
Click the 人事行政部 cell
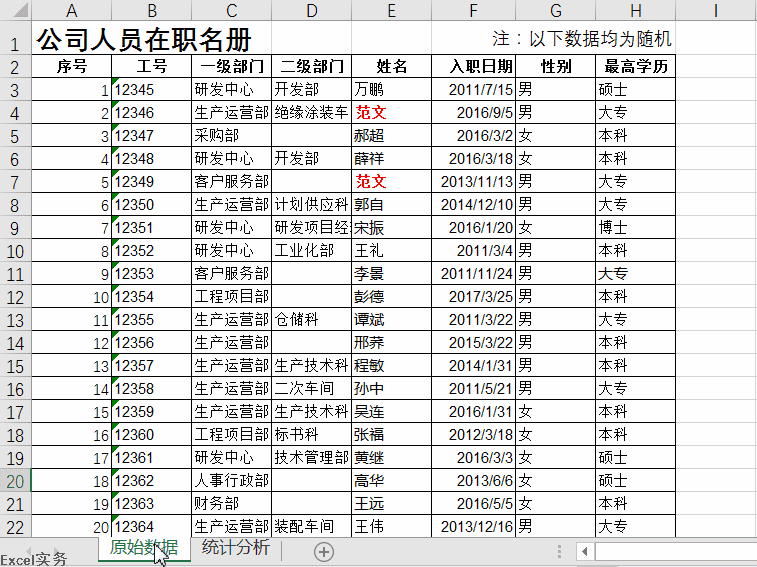pos(232,481)
